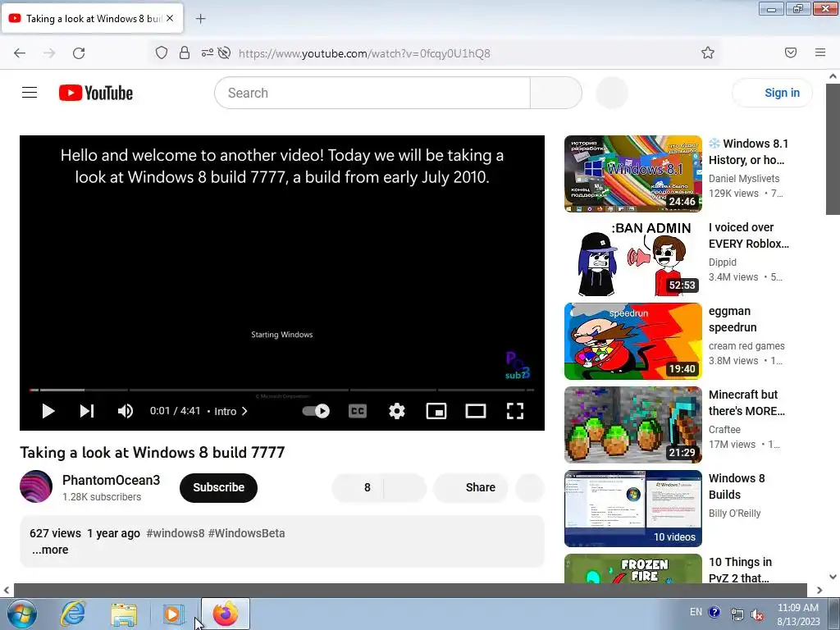Open a new browser tab
This screenshot has width=840, height=630.
point(200,19)
